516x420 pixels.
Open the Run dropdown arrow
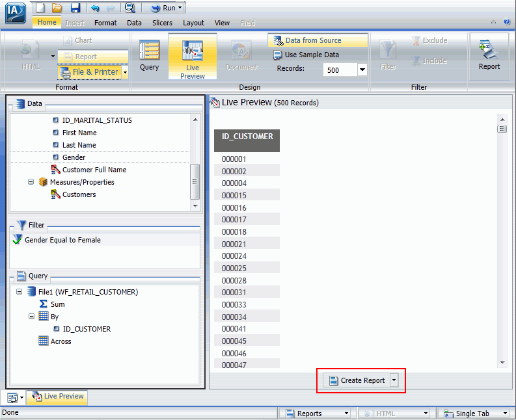click(x=180, y=8)
